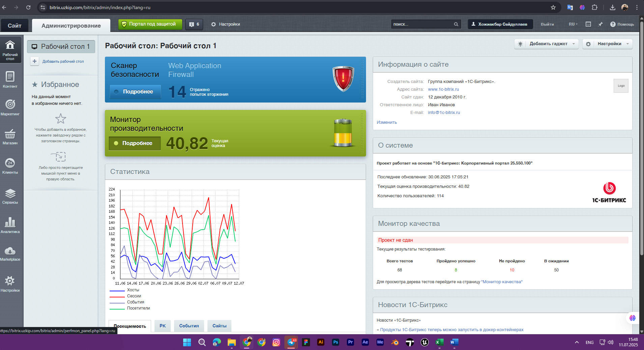644x350 pixels.
Task: Click the Выйти logout link
Action: (x=547, y=24)
